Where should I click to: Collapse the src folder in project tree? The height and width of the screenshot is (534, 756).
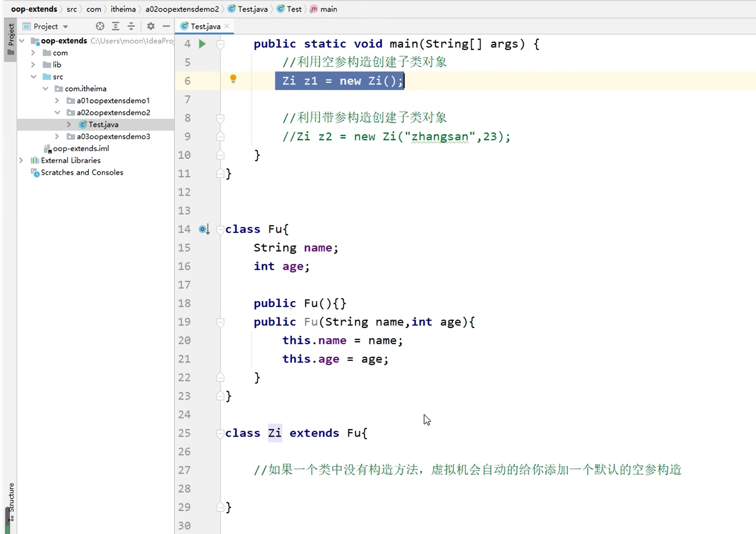pyautogui.click(x=34, y=76)
